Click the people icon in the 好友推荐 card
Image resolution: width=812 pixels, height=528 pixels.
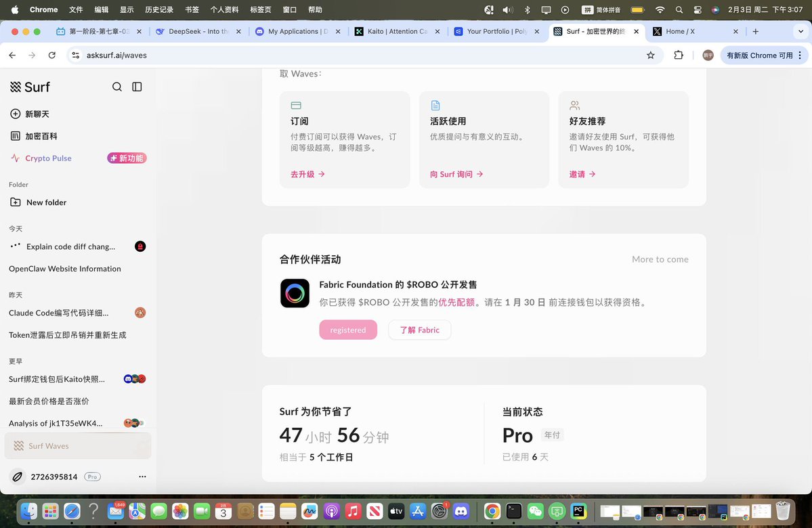(x=574, y=106)
